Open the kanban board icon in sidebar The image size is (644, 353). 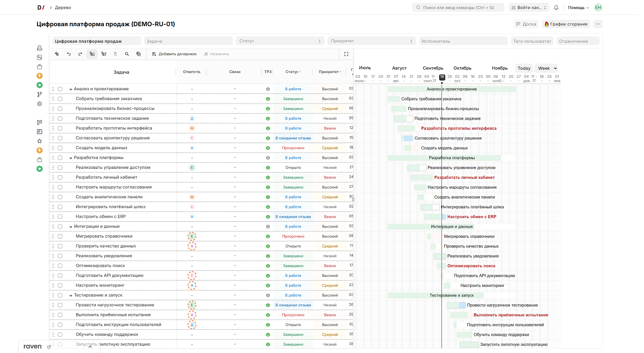39,123
